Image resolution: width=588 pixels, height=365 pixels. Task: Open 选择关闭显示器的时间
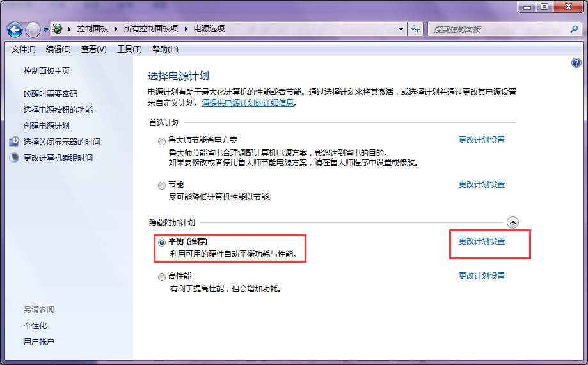coord(62,142)
